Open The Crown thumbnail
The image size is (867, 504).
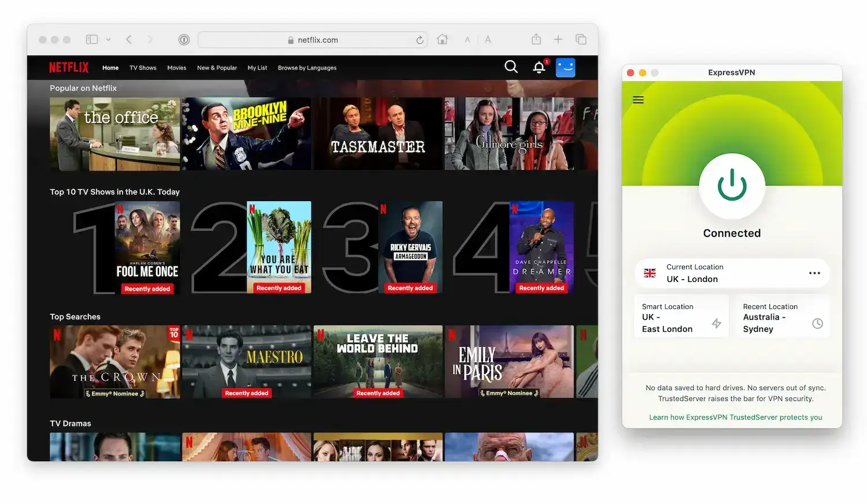pyautogui.click(x=114, y=362)
